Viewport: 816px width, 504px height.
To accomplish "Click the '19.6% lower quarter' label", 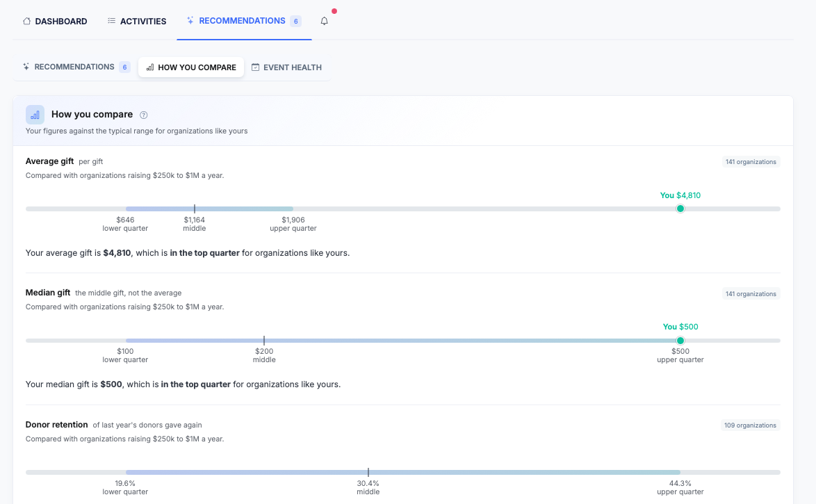I will (125, 488).
